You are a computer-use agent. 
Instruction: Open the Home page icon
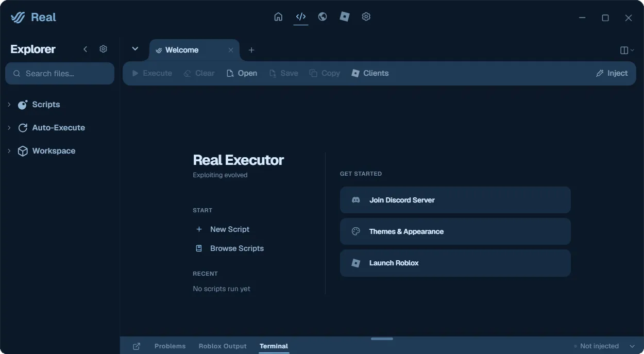tap(278, 16)
